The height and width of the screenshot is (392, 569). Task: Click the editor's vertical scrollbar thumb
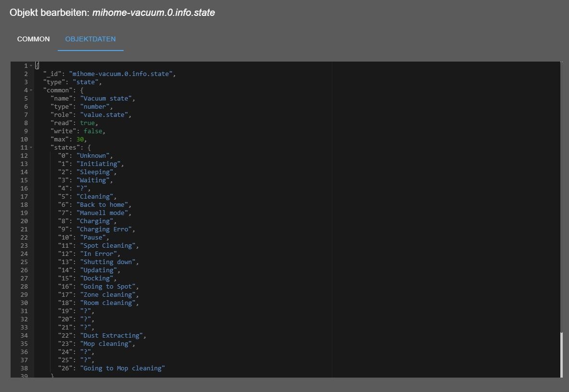(x=560, y=354)
